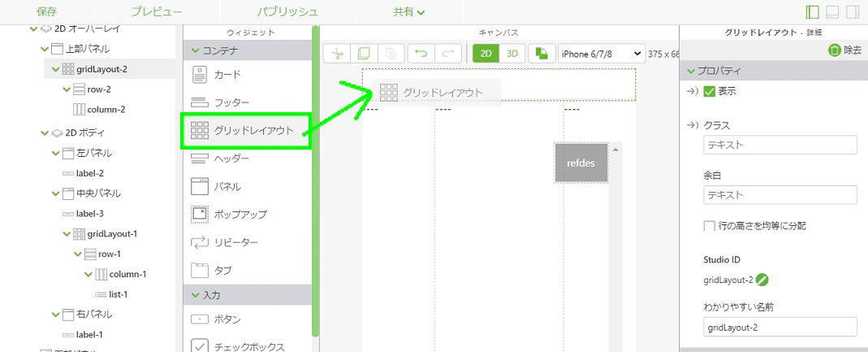This screenshot has height=352, width=868.
Task: Collapse the 右パネル tree node
Action: (x=55, y=315)
